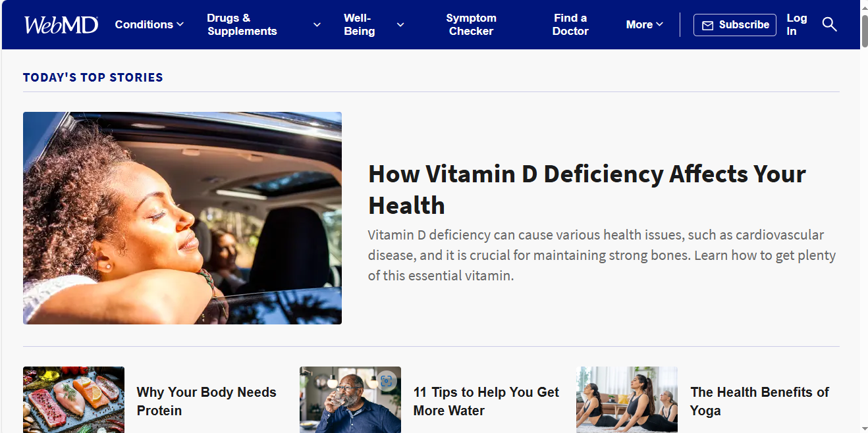Open Find a Doctor in the navigation bar
Screen dimensions: 868x433
[570, 25]
